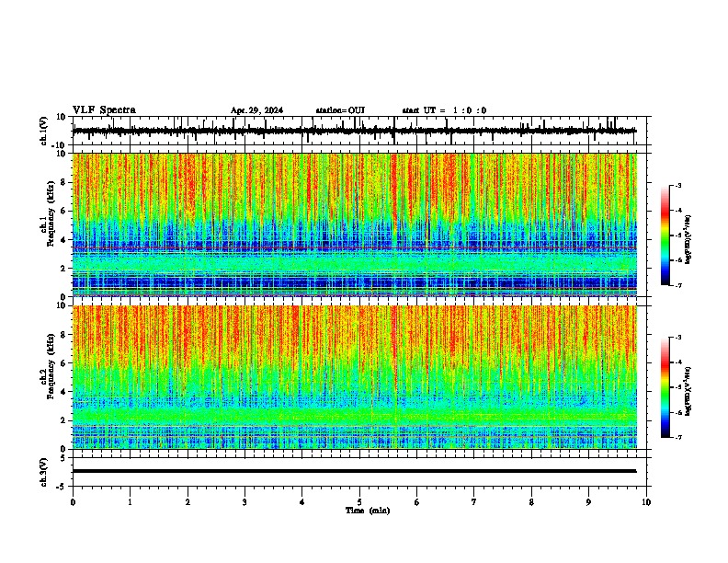Click inside the ch.2 spectrogram panel

(355, 377)
